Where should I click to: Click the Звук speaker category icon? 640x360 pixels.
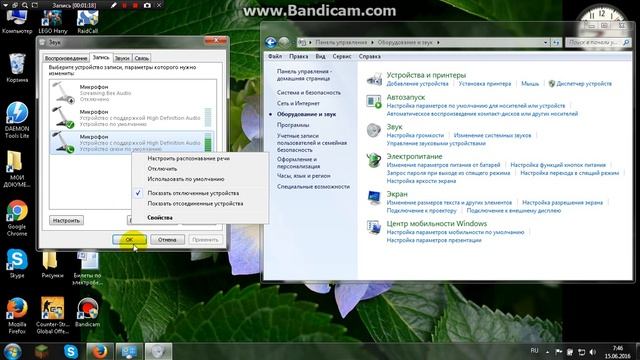374,130
